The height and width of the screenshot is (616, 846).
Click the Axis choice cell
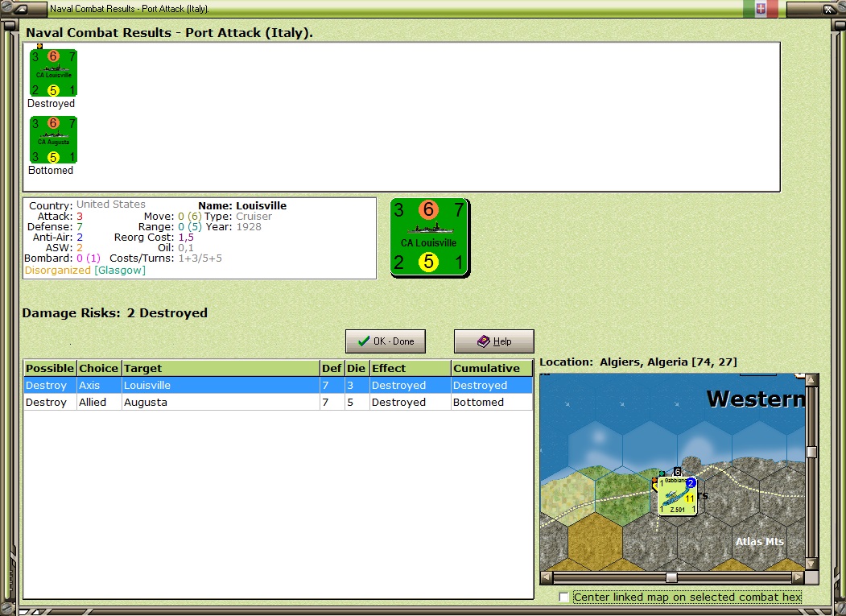[x=99, y=385]
